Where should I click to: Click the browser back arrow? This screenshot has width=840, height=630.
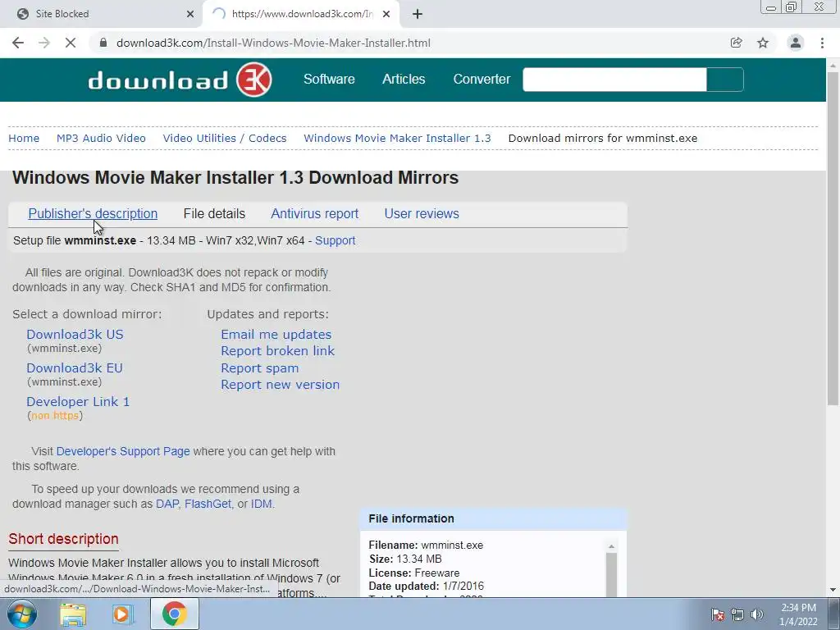(18, 43)
